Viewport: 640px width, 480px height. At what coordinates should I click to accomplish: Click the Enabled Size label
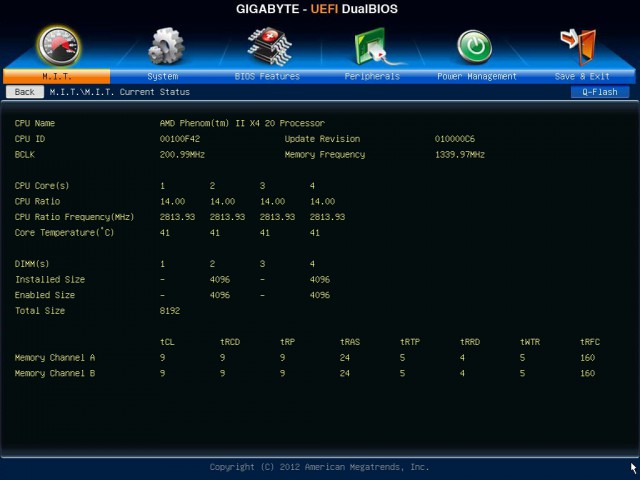pos(45,295)
